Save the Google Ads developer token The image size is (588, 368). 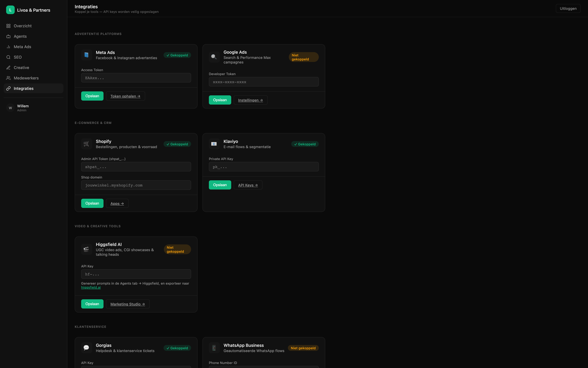220,100
